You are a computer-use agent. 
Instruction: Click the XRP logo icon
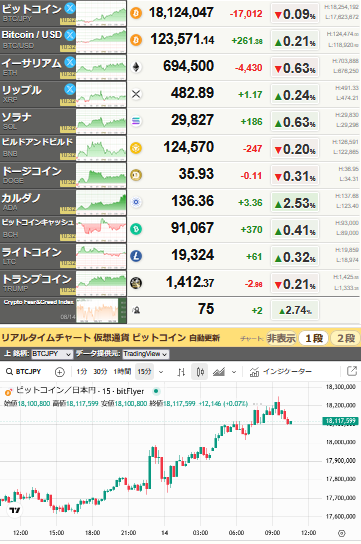click(136, 94)
